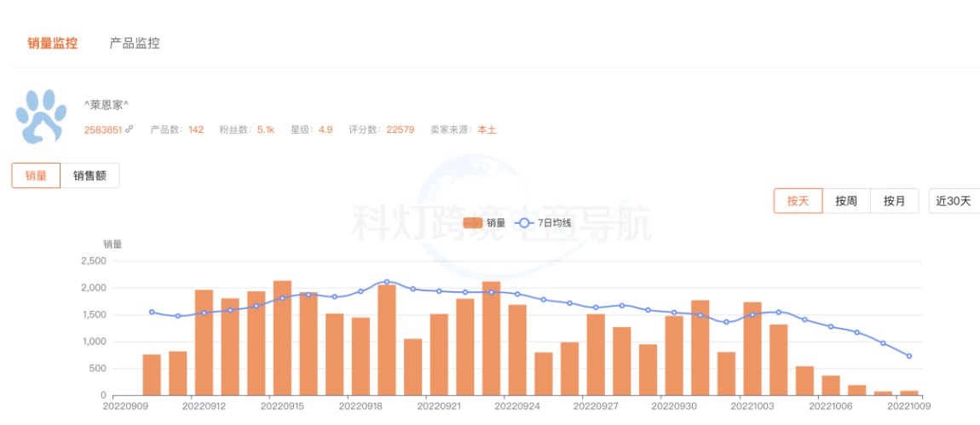Click the first orange bar in the chart
Viewport: 980px width, 425px height.
pyautogui.click(x=152, y=375)
